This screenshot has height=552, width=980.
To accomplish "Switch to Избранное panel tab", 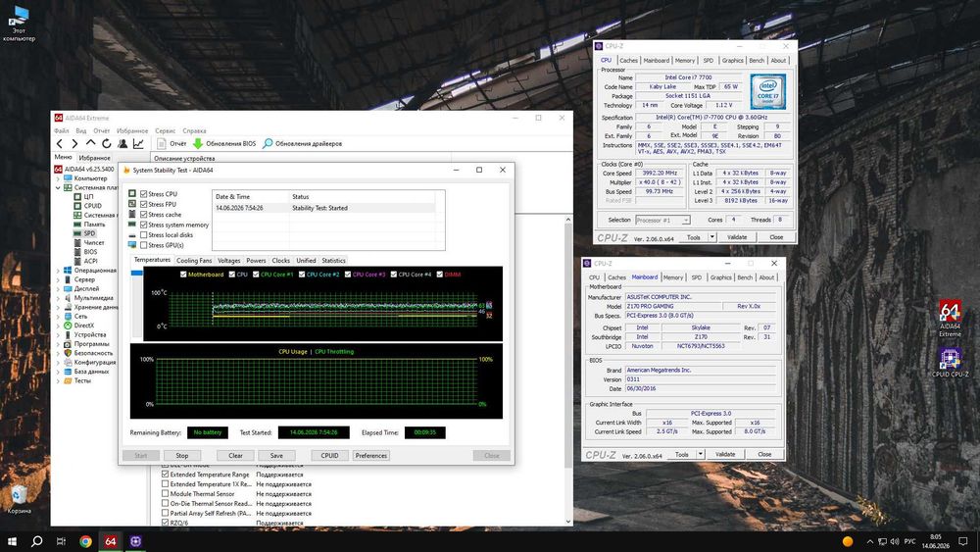I will [x=94, y=158].
